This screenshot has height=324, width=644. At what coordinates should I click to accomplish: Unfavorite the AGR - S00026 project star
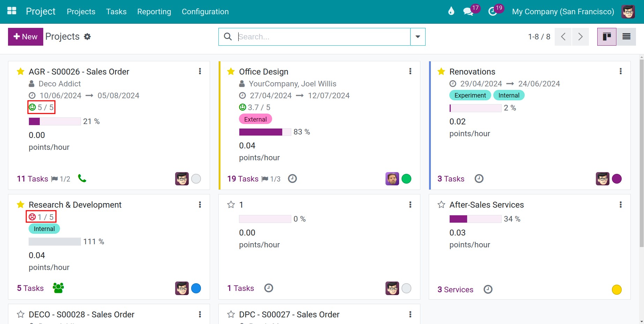[x=21, y=71]
